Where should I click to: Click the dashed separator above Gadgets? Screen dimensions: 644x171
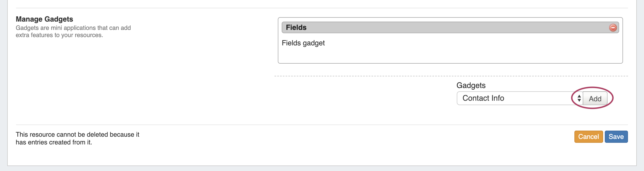[x=387, y=76]
